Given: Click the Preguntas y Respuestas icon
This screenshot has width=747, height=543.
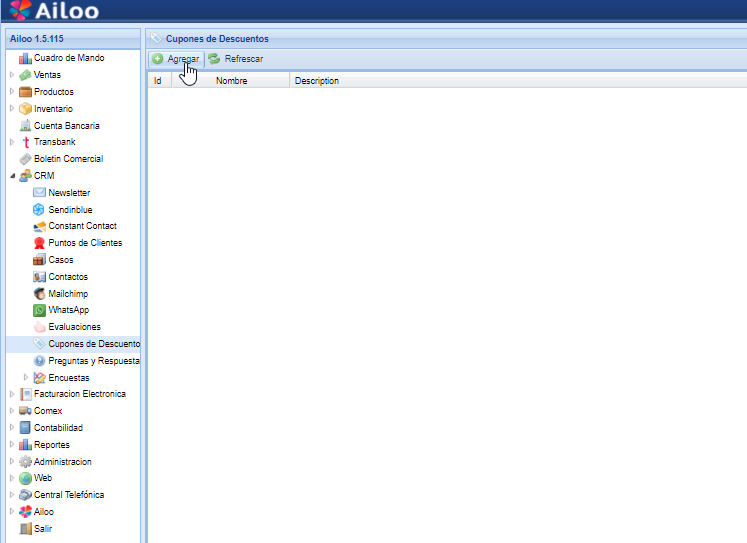Looking at the screenshot, I should tap(40, 361).
